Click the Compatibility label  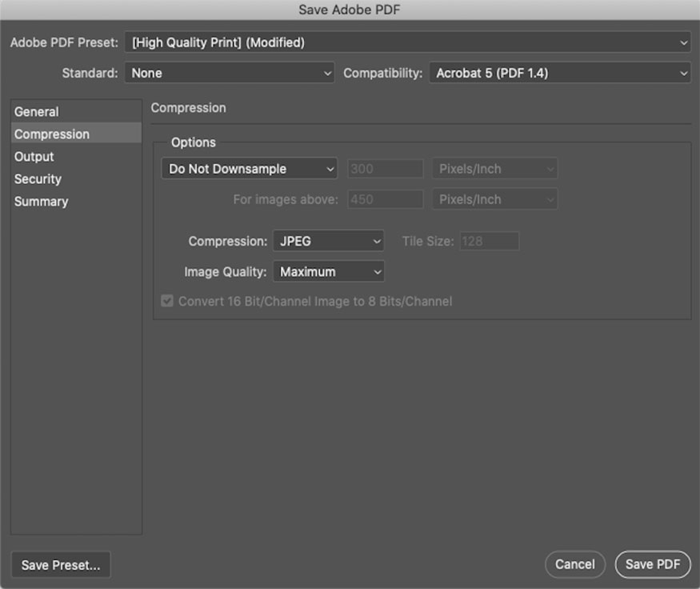(x=382, y=73)
